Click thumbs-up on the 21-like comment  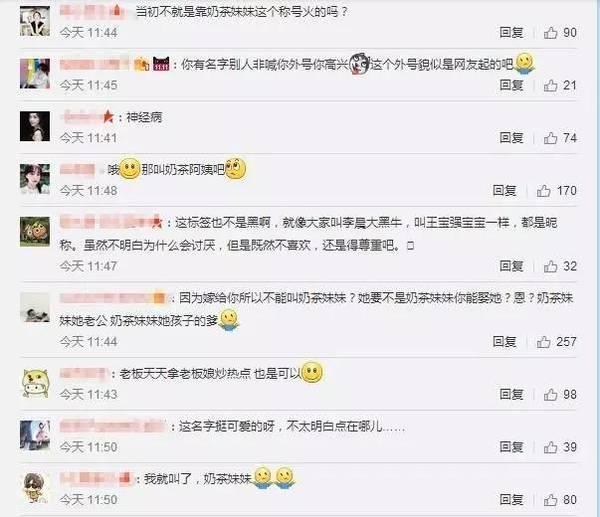550,85
